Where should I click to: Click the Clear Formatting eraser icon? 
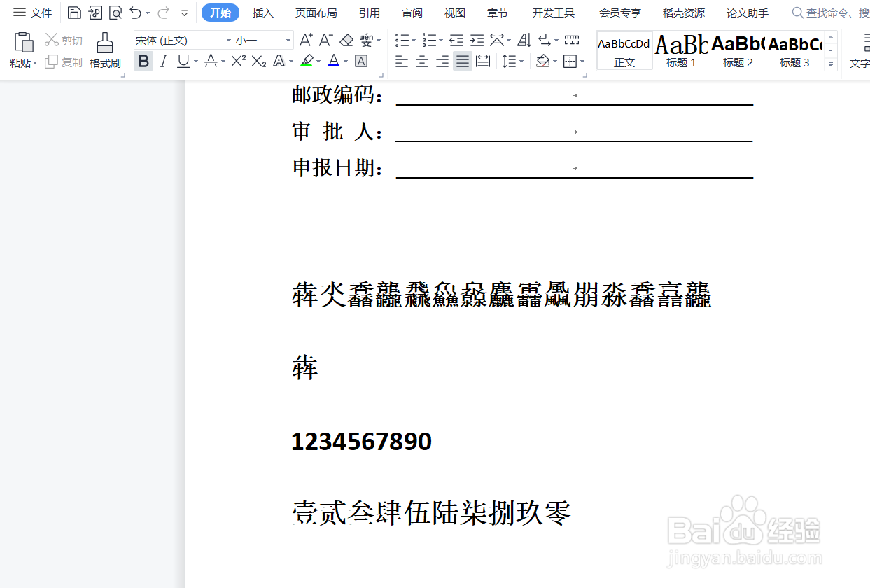pyautogui.click(x=346, y=40)
